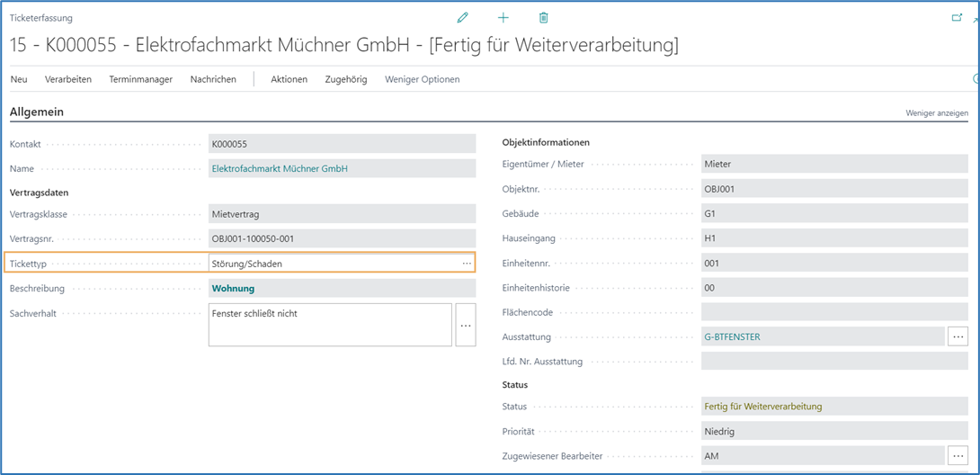Open page in new window icon
This screenshot has width=980, height=475.
[957, 18]
